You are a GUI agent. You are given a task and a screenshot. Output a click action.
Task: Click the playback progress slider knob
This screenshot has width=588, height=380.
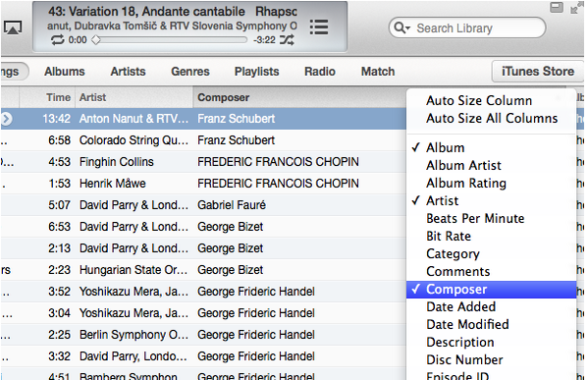tap(96, 39)
